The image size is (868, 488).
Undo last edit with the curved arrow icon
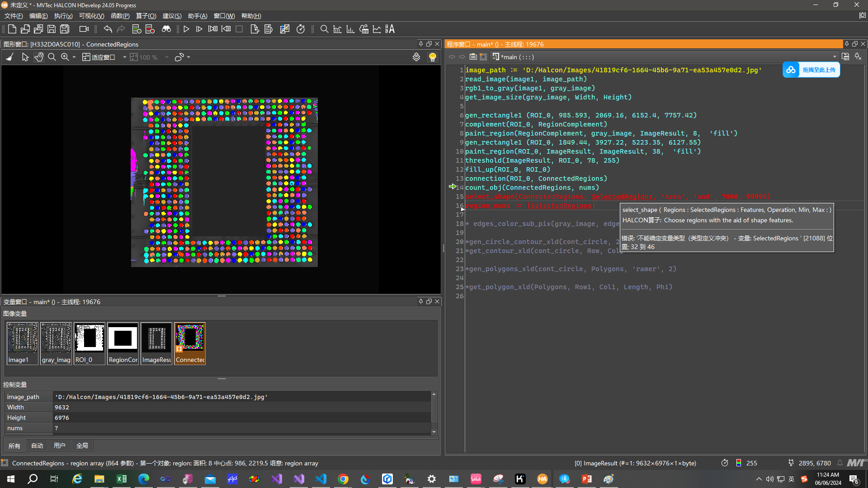point(108,29)
